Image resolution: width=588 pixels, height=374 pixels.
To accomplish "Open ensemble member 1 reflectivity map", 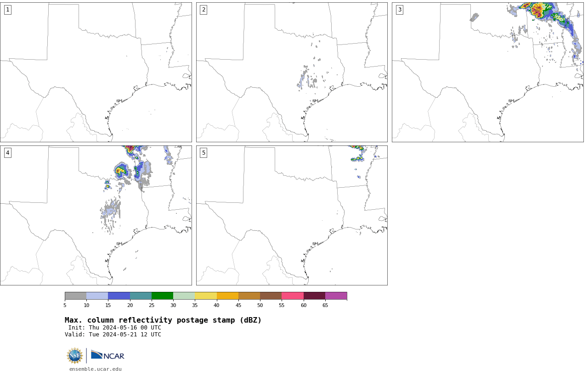I will tap(96, 72).
